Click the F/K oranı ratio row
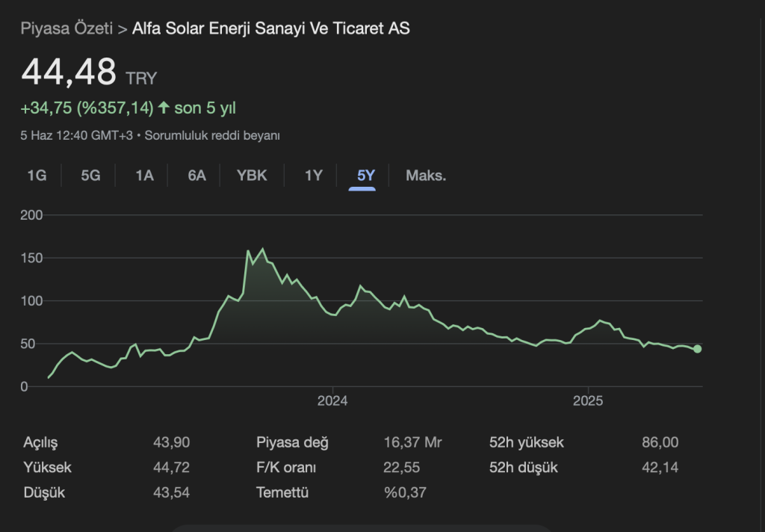The width and height of the screenshot is (765, 532). 286,468
